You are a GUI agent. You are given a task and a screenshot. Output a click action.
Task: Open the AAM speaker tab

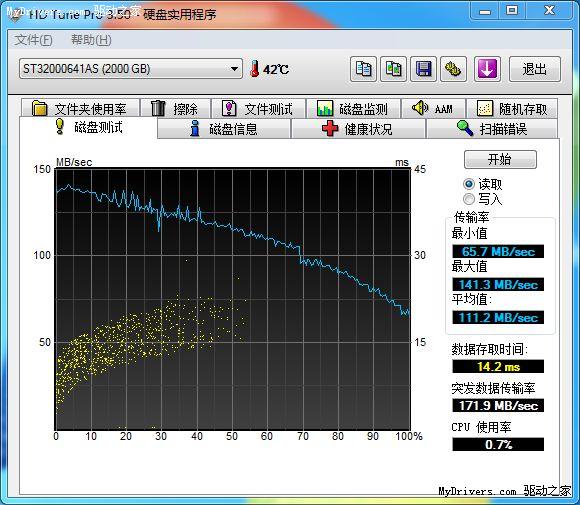(434, 108)
